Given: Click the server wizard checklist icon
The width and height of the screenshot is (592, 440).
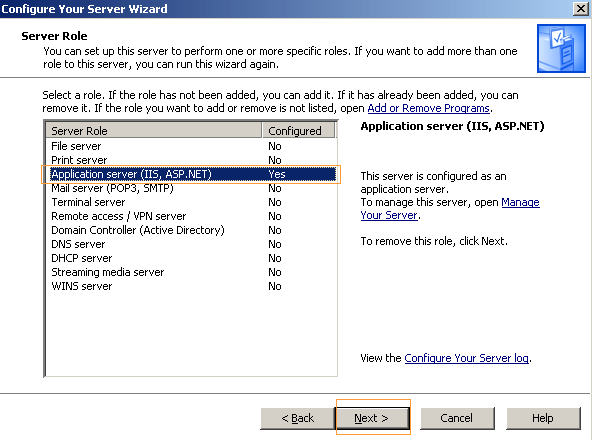Looking at the screenshot, I should [561, 48].
